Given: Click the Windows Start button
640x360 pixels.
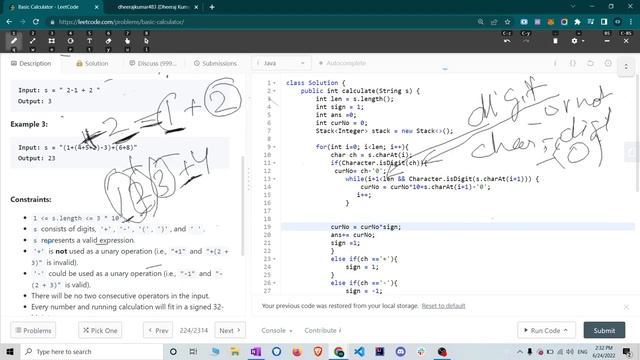Looking at the screenshot, I should pyautogui.click(x=10, y=351).
